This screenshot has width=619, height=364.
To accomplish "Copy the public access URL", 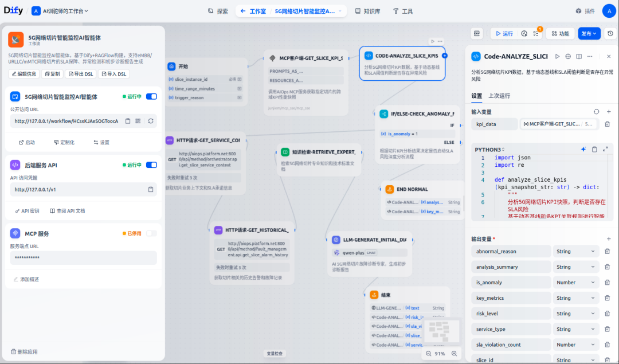I will (x=127, y=121).
